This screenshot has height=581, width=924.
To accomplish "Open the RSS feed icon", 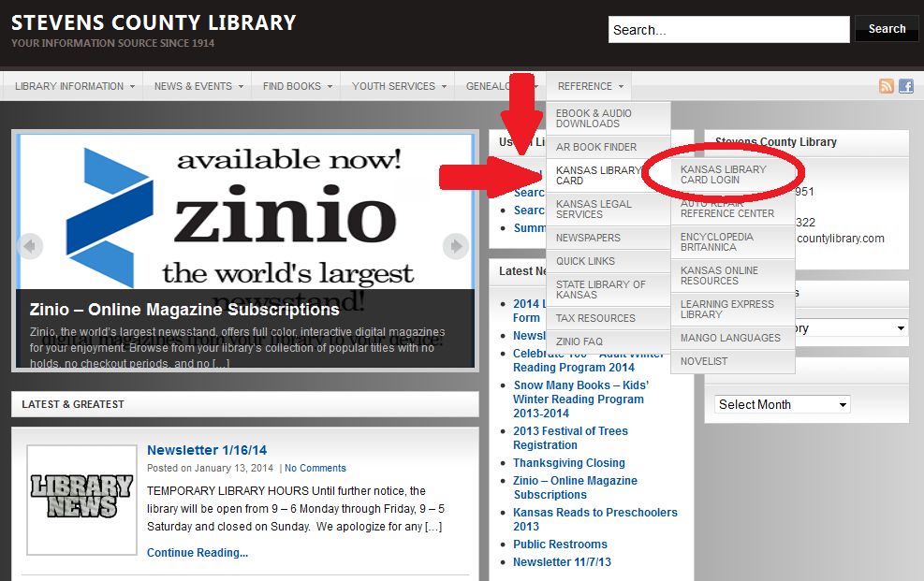I will [x=887, y=86].
